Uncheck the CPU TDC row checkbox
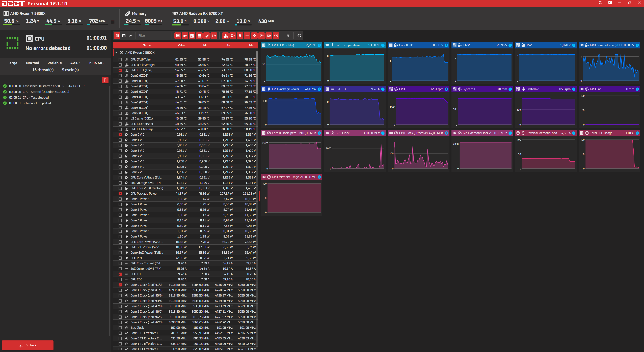Image resolution: width=644 pixels, height=352 pixels. click(120, 274)
